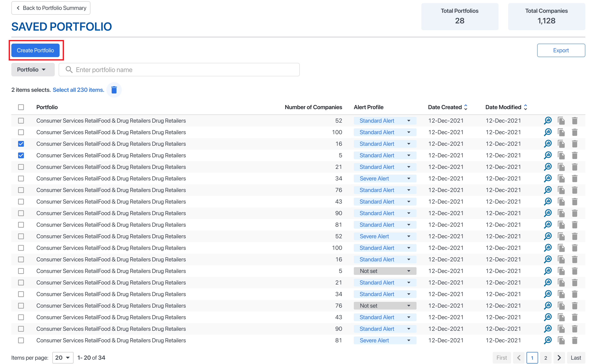Toggle the header select-all checkbox
Viewport: 595px width, 364px height.
click(x=21, y=107)
